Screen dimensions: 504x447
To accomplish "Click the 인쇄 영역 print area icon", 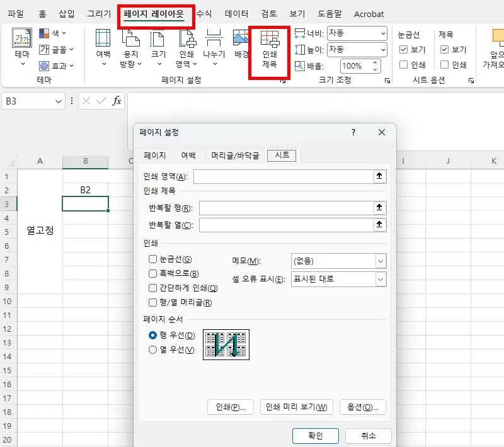I will point(187,38).
